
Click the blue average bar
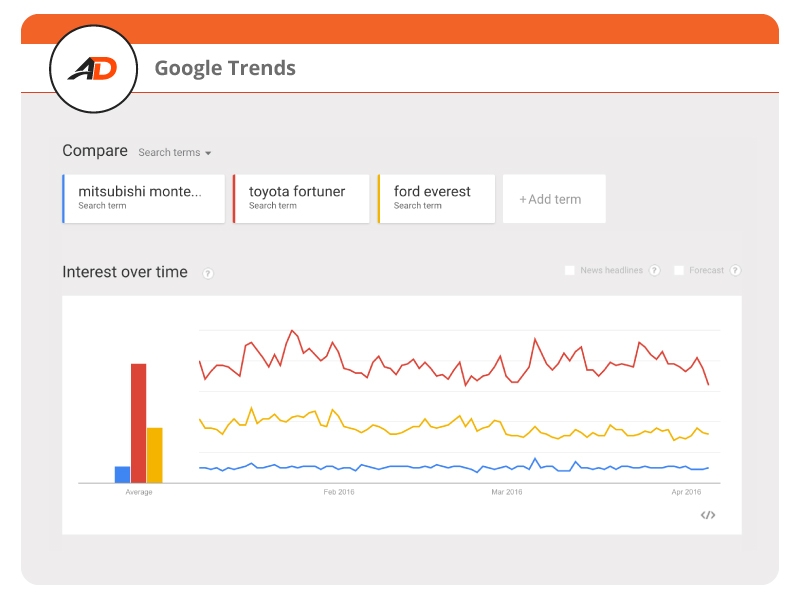click(x=122, y=474)
